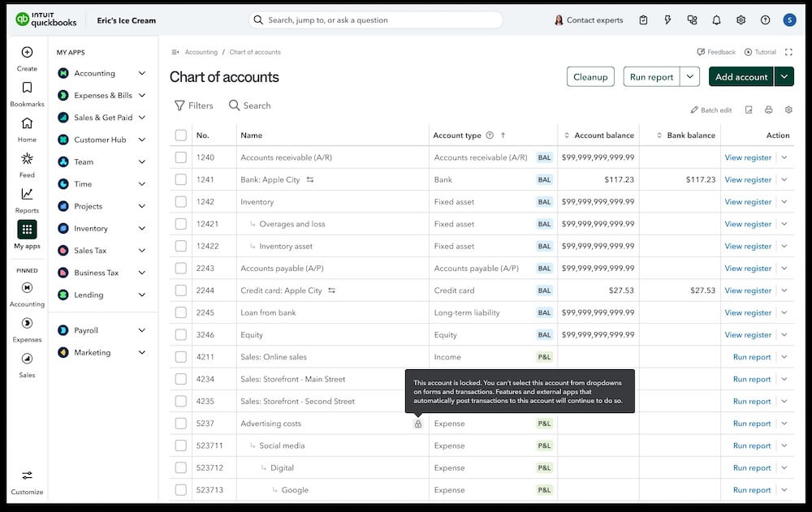Click the notifications bell icon
This screenshot has height=512, width=812.
(x=716, y=20)
